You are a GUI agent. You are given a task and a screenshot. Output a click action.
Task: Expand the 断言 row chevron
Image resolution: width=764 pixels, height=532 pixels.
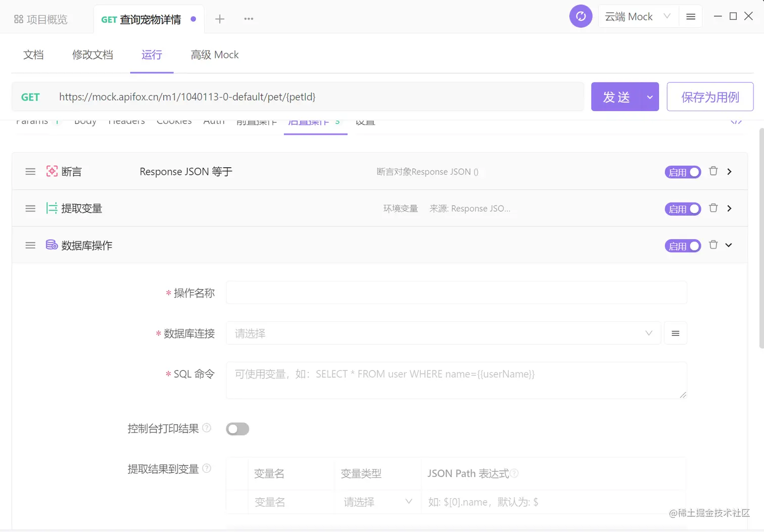[729, 172]
